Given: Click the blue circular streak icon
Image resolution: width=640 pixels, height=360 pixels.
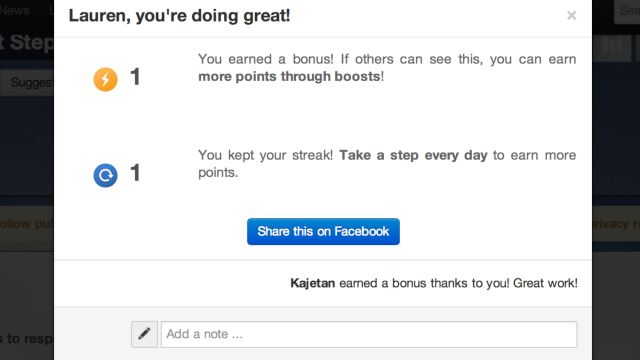Looking at the screenshot, I should tap(105, 175).
